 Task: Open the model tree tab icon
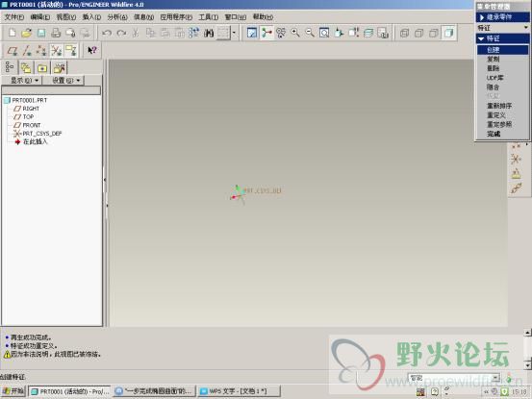(10, 68)
